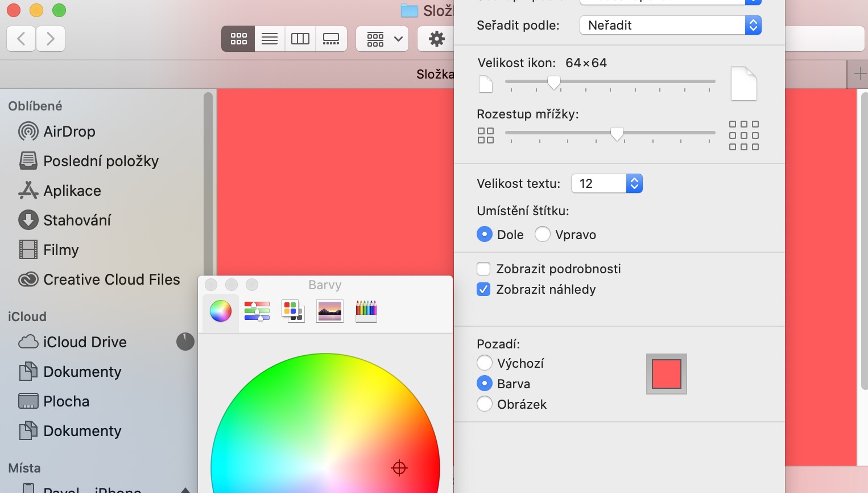Open the gear action menu
This screenshot has height=493, width=868.
[437, 39]
